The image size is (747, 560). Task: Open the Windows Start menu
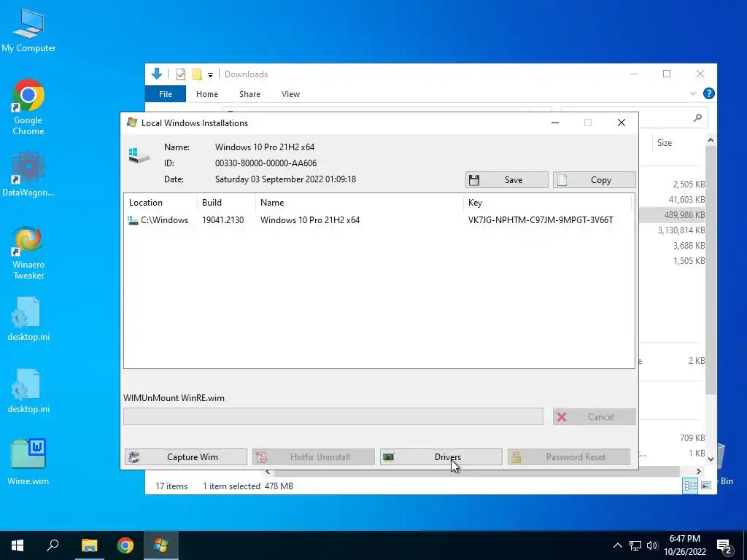(18, 545)
